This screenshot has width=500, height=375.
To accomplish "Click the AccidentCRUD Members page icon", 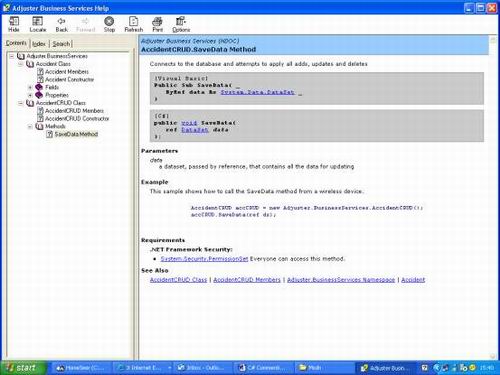I will click(x=40, y=111).
